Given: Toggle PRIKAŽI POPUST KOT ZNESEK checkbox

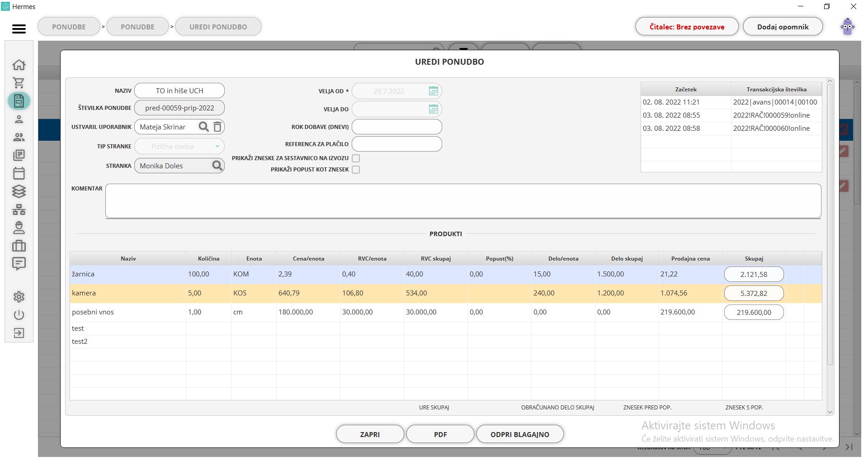Looking at the screenshot, I should coord(356,170).
